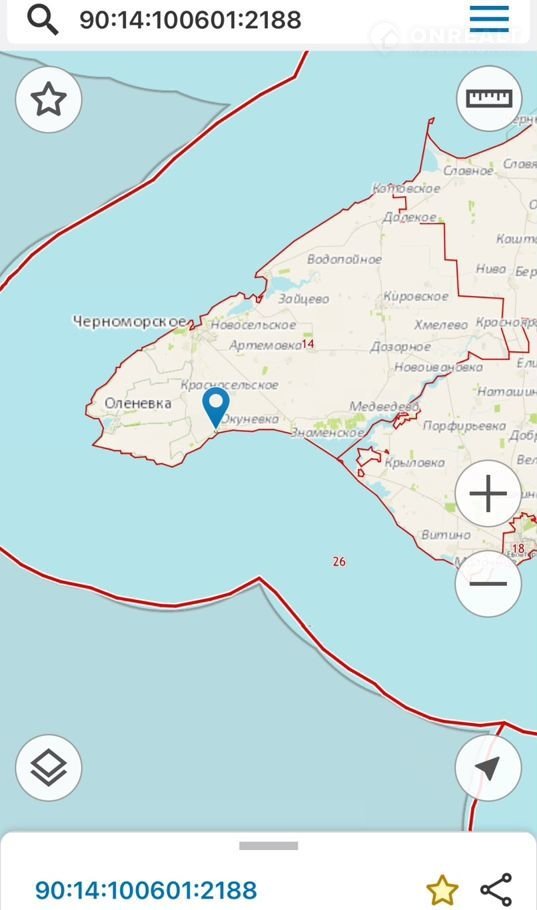Click the Оленевка settlement label
This screenshot has width=537, height=910.
(x=138, y=403)
